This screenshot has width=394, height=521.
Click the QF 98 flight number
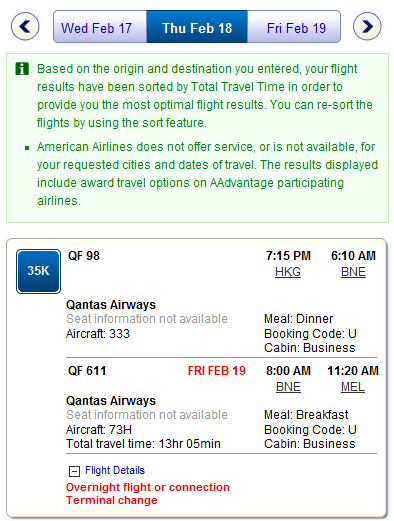pyautogui.click(x=84, y=256)
